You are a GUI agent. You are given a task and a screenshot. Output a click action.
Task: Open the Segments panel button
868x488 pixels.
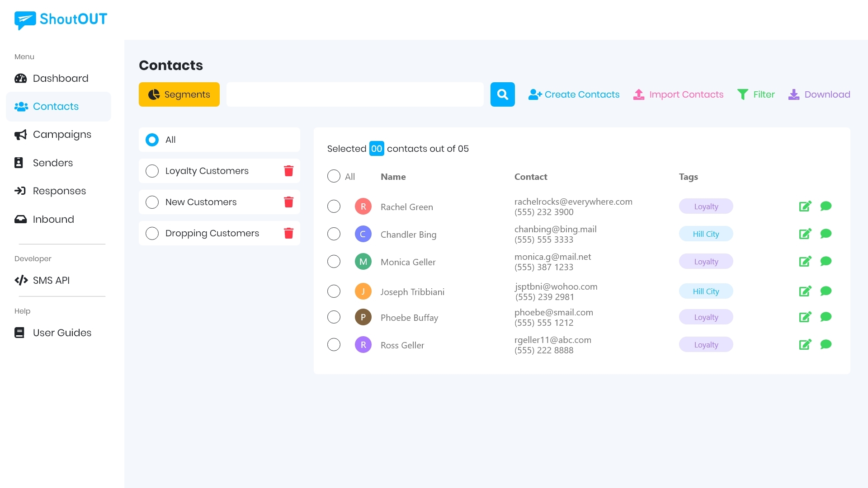click(179, 94)
